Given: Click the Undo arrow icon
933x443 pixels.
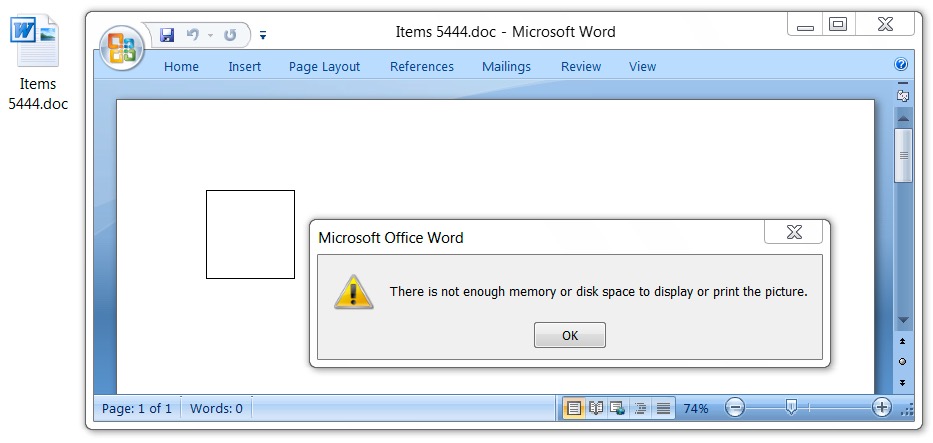Looking at the screenshot, I should coord(192,35).
